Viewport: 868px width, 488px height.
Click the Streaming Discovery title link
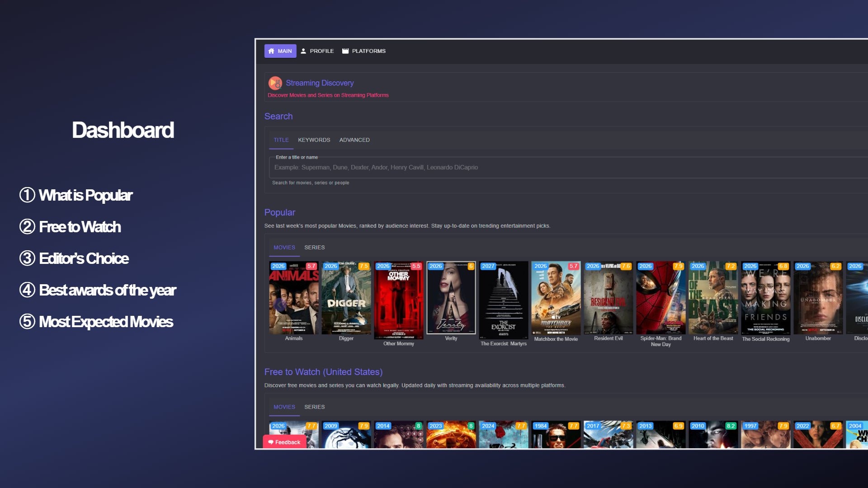click(320, 83)
